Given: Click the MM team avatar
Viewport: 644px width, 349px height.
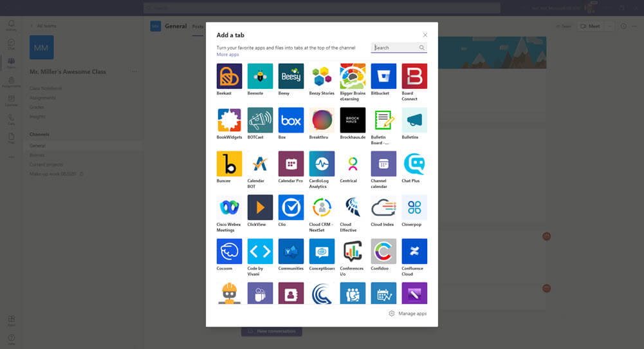Looking at the screenshot, I should coord(41,47).
